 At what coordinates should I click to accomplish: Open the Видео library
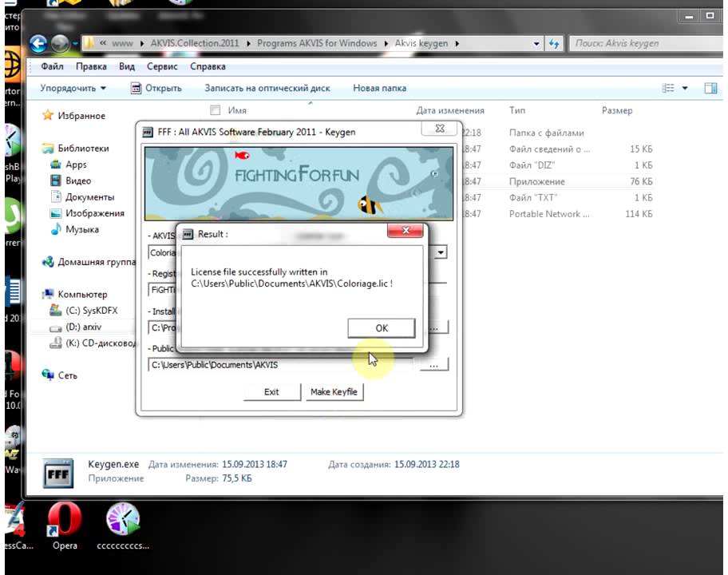click(x=78, y=180)
